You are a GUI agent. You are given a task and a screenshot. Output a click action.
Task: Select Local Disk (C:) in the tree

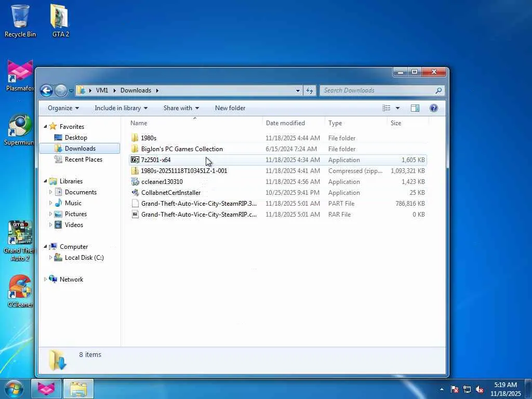(x=84, y=258)
